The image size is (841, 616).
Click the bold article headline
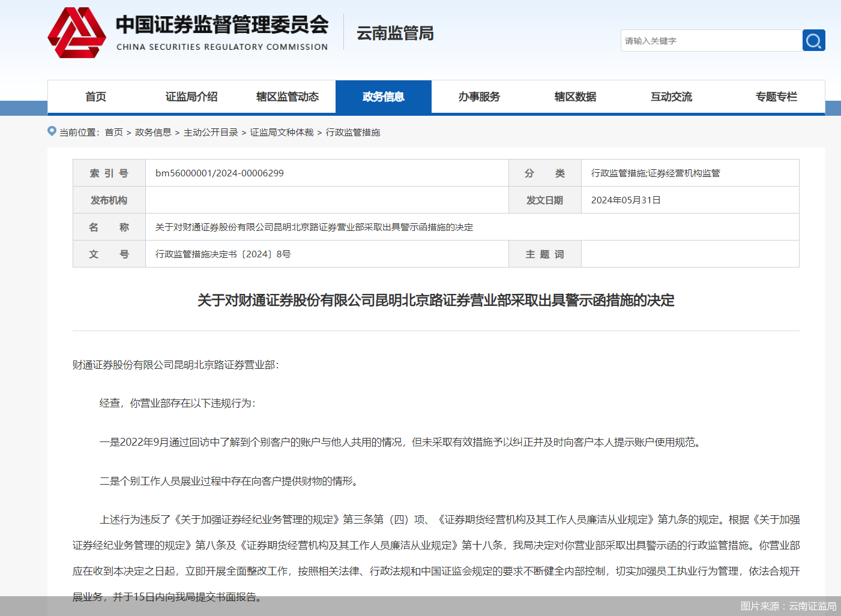pos(436,300)
